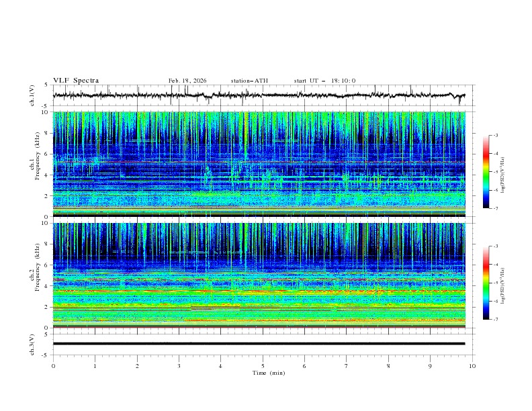This screenshot has width=532, height=411.
Task: Click the ch.1 waveform voltage trace
Action: point(259,95)
